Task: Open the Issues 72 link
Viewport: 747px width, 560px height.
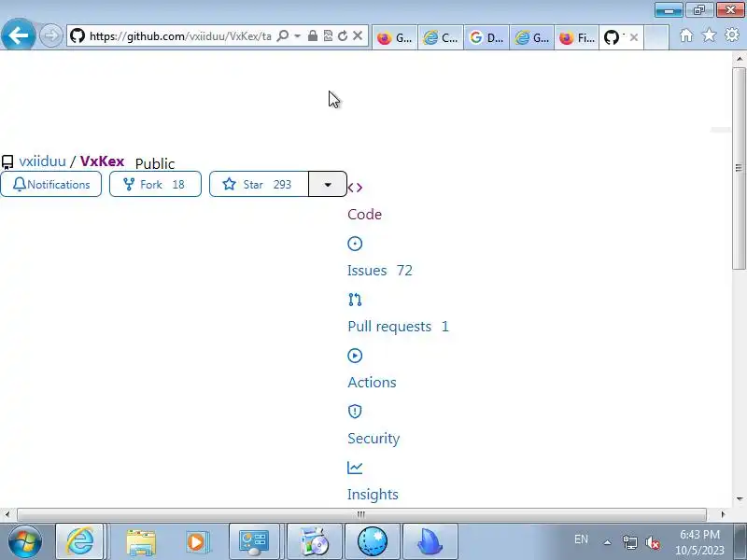Action: click(x=380, y=271)
